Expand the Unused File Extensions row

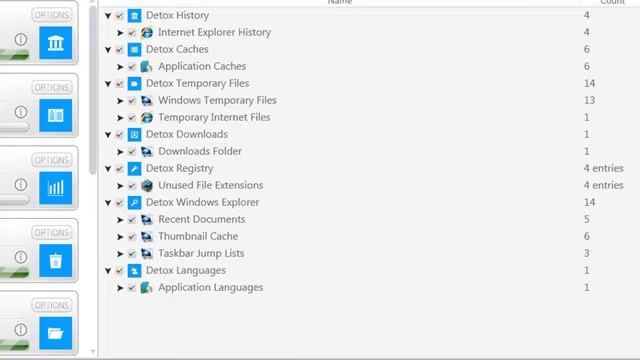point(120,186)
